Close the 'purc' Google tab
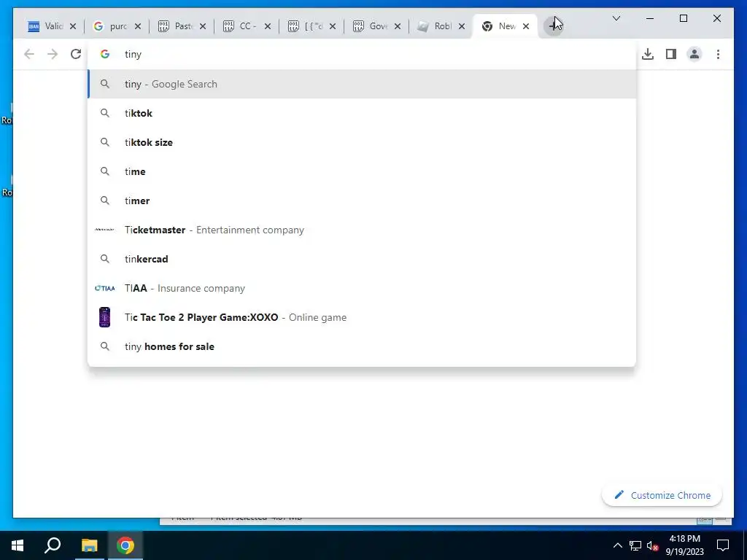 tap(138, 26)
